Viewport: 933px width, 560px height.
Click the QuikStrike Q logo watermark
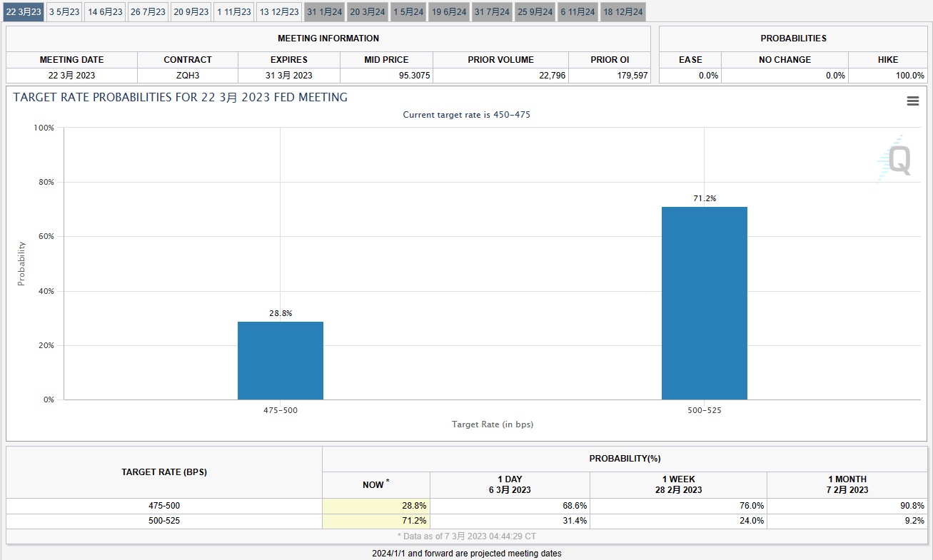pos(895,160)
